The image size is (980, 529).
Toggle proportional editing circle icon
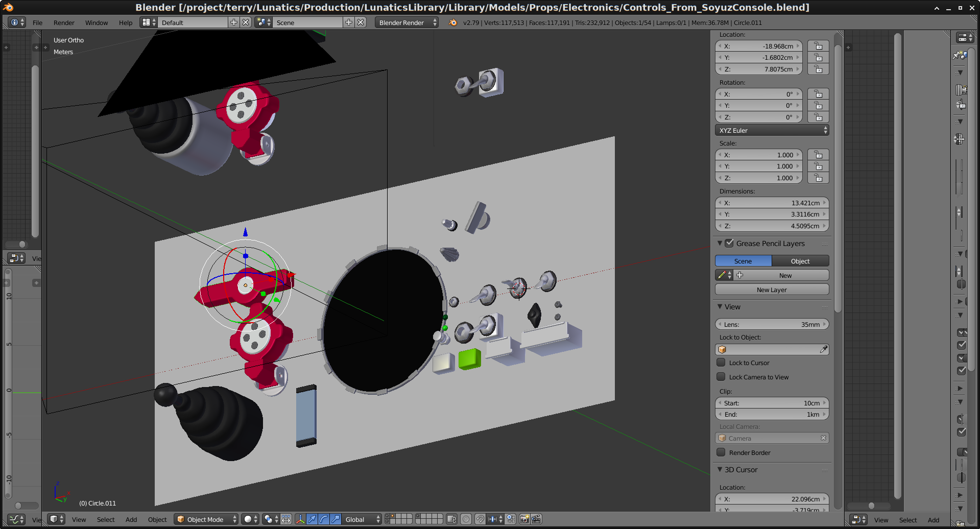466,519
